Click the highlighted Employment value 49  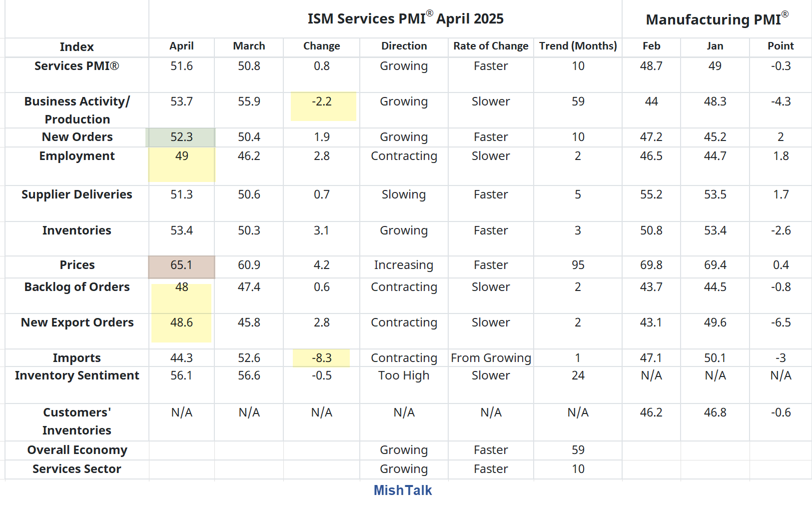pyautogui.click(x=181, y=156)
